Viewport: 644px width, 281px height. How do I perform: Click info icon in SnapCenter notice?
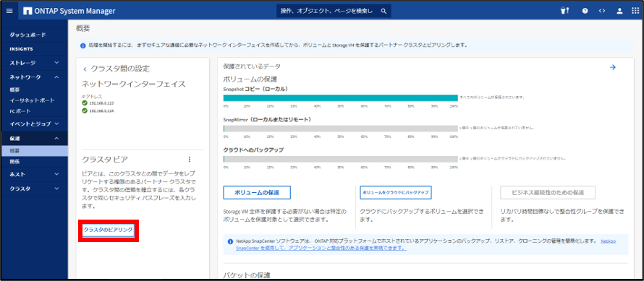tap(230, 241)
